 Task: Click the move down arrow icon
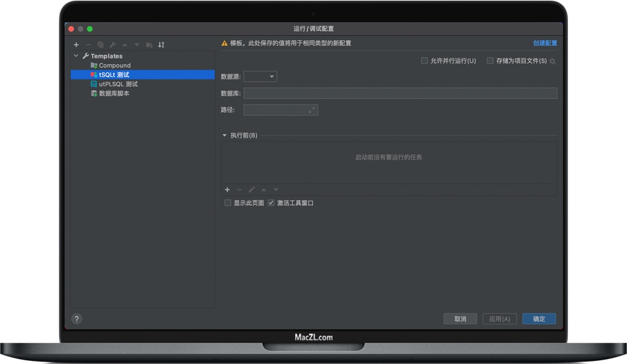pos(137,44)
